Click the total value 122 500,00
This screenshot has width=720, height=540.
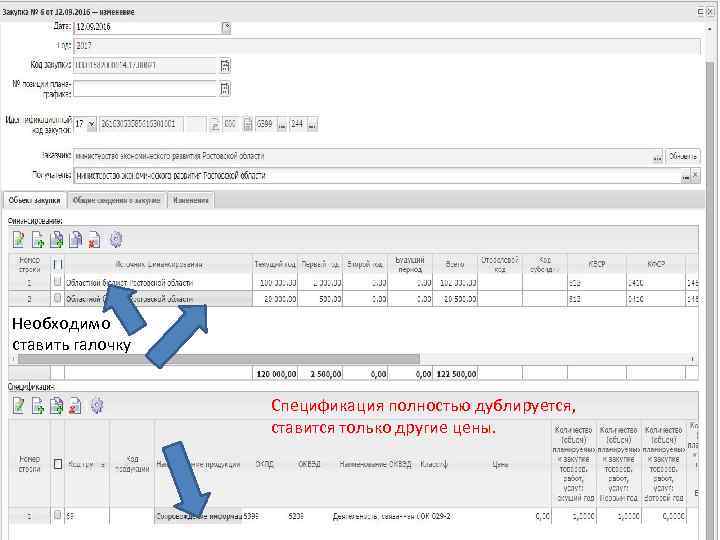455,374
